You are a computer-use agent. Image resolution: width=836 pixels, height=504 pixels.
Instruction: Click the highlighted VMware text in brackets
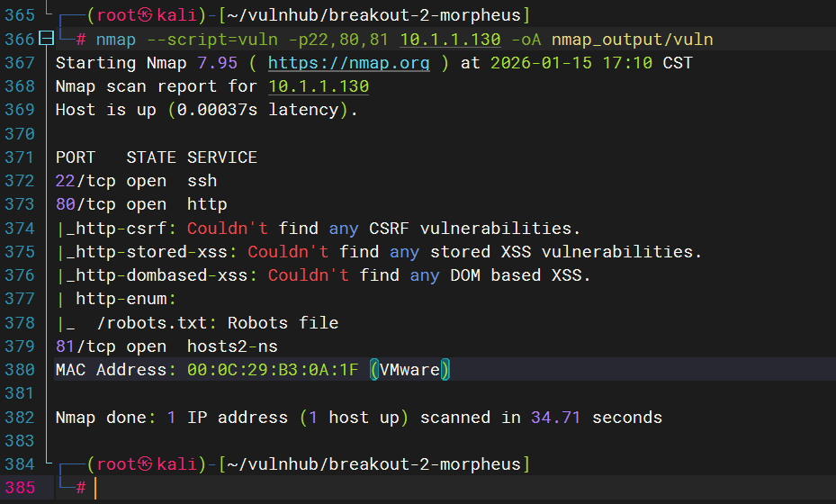click(x=409, y=370)
